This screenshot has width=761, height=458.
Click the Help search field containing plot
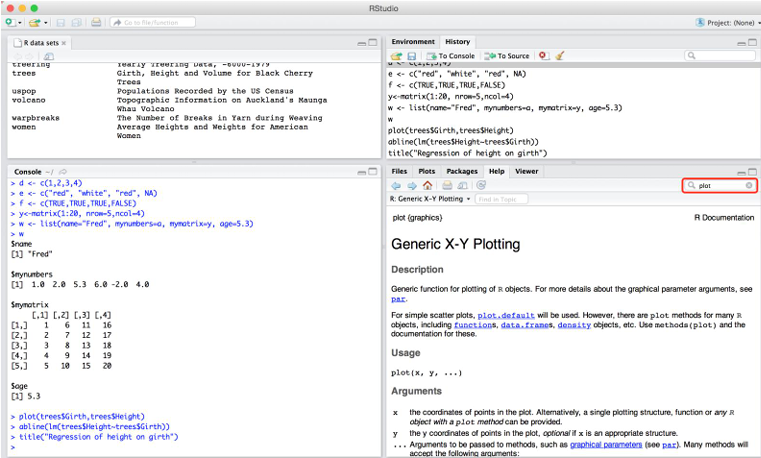pos(720,185)
